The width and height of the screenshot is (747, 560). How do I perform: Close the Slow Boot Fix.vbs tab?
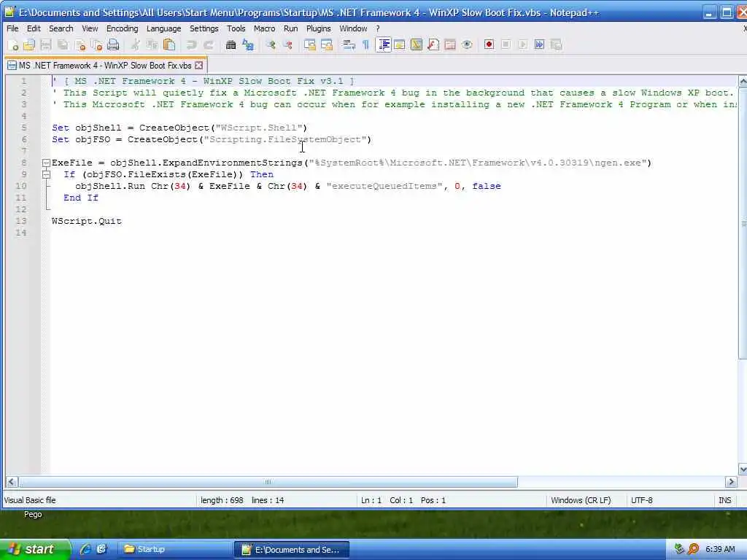199,65
